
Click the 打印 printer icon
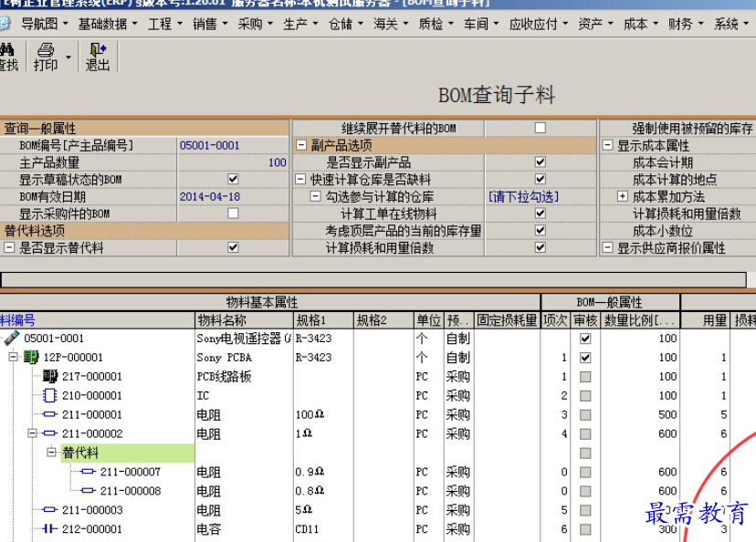tap(46, 49)
